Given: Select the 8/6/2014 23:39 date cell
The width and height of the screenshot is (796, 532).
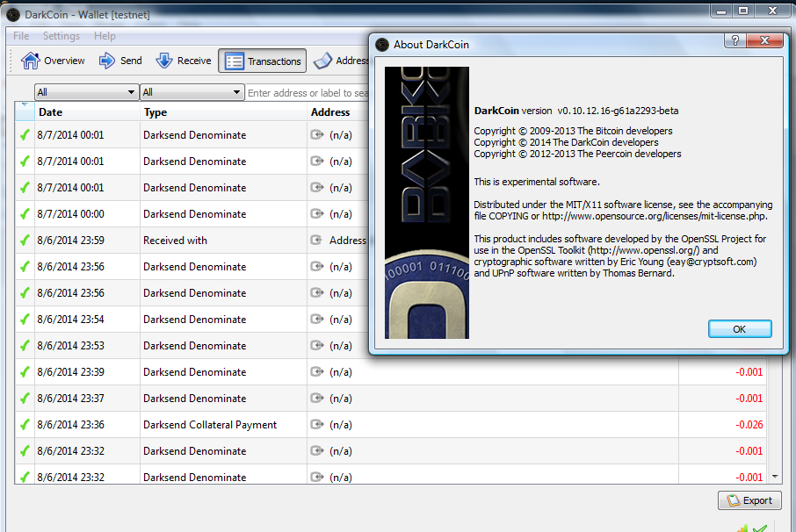Looking at the screenshot, I should point(87,372).
